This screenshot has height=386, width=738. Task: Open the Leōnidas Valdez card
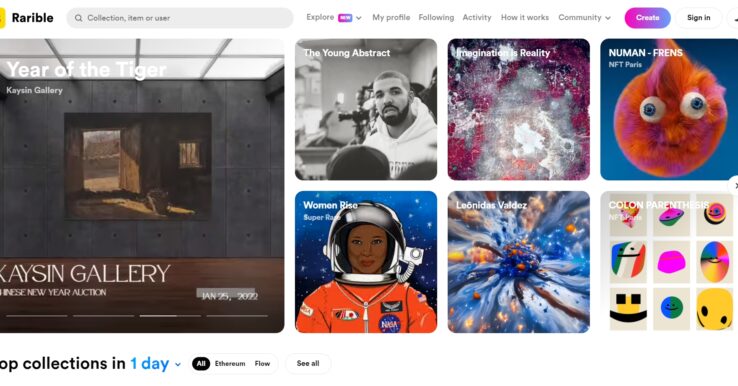pos(518,262)
